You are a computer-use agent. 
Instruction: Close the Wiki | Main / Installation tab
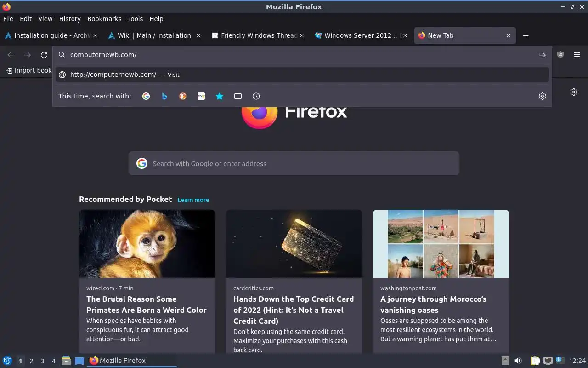tap(198, 35)
